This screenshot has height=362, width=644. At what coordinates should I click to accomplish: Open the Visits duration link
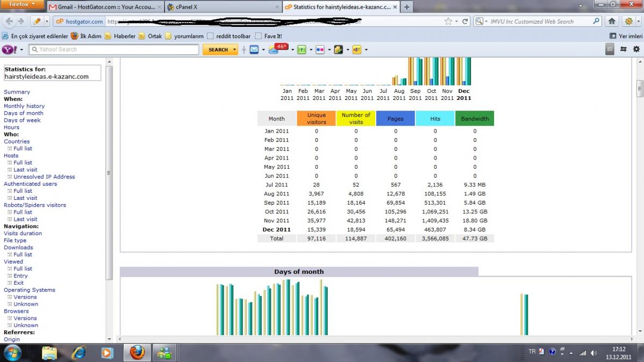pos(23,233)
